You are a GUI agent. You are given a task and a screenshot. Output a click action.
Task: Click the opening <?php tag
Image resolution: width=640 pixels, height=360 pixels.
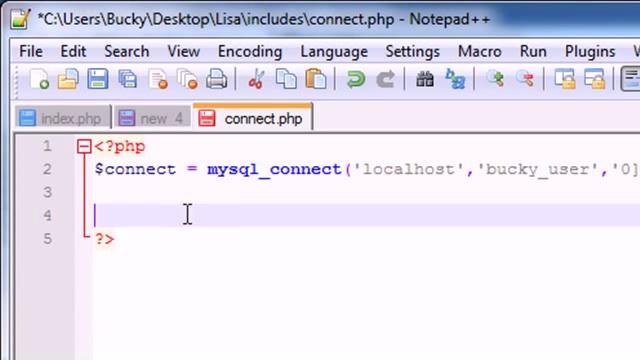(120, 147)
